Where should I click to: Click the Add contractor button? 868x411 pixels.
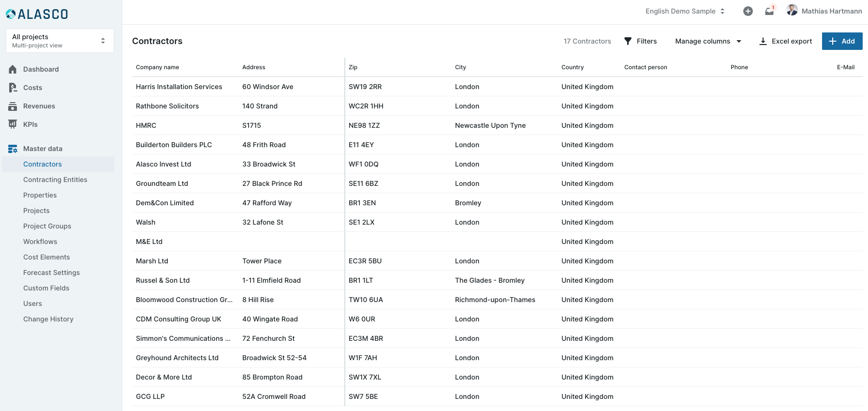pyautogui.click(x=842, y=41)
